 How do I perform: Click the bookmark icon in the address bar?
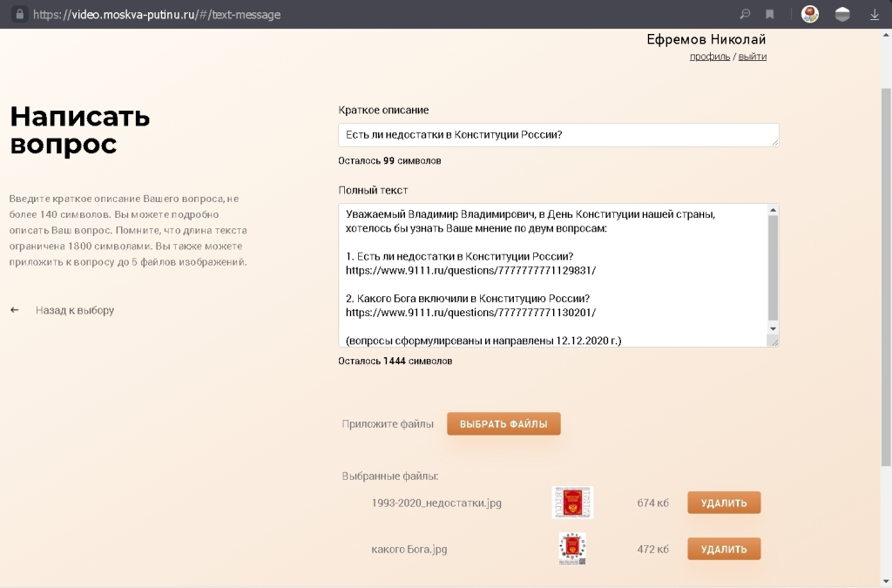770,15
